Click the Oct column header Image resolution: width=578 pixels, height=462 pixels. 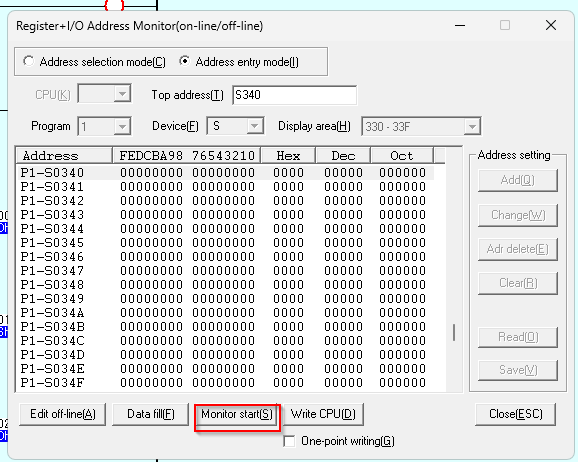[x=402, y=155]
